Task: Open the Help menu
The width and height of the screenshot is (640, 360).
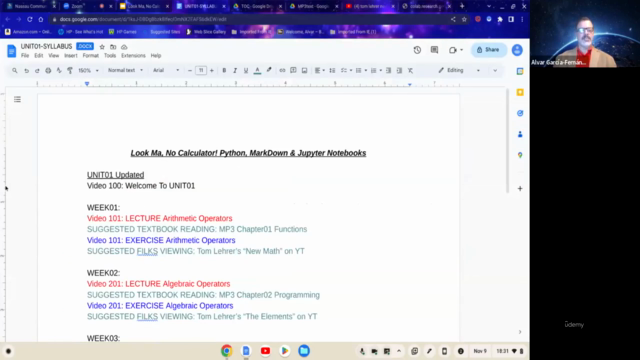Action: pyautogui.click(x=156, y=56)
